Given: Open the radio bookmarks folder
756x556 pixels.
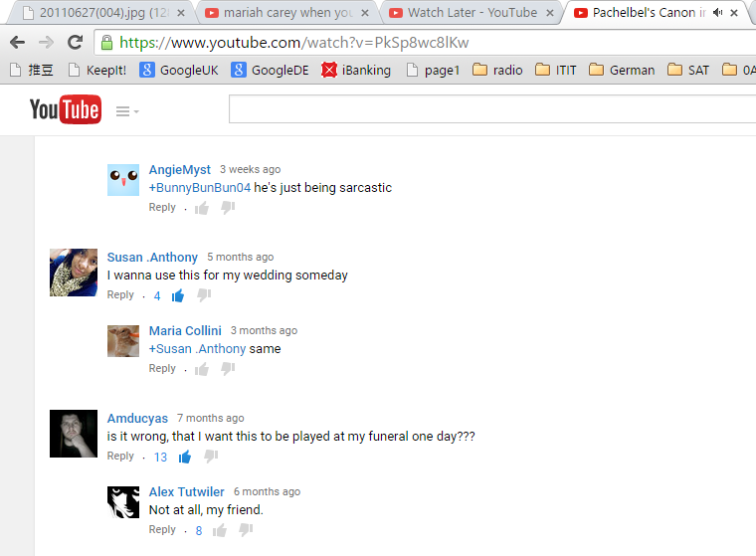Looking at the screenshot, I should click(x=497, y=71).
